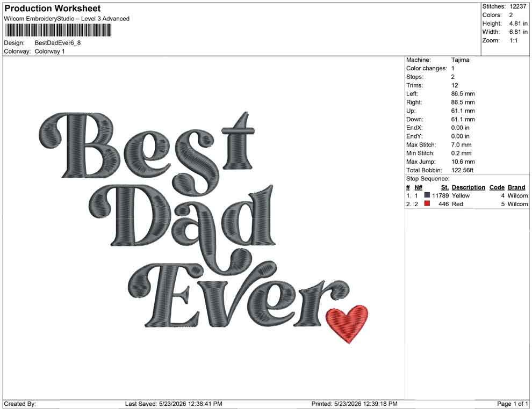Click the Last Saved timestamp
This screenshot has width=532, height=409.
(174, 404)
